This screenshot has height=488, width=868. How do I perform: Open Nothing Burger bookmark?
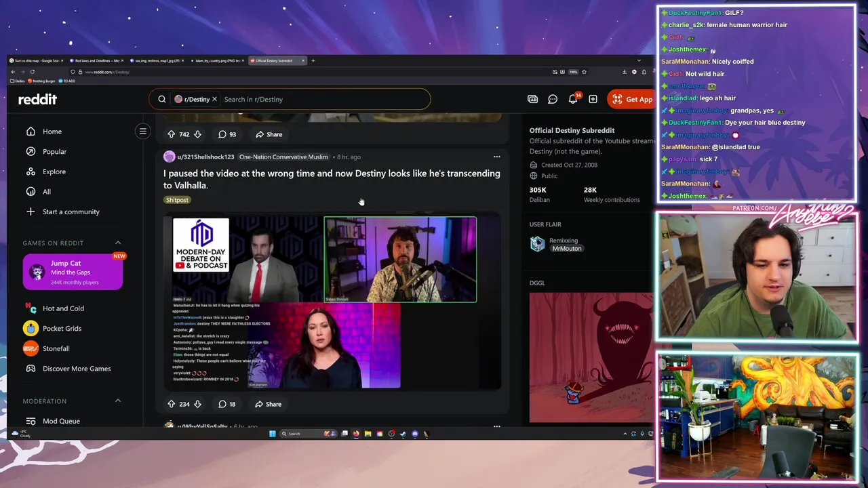point(41,81)
